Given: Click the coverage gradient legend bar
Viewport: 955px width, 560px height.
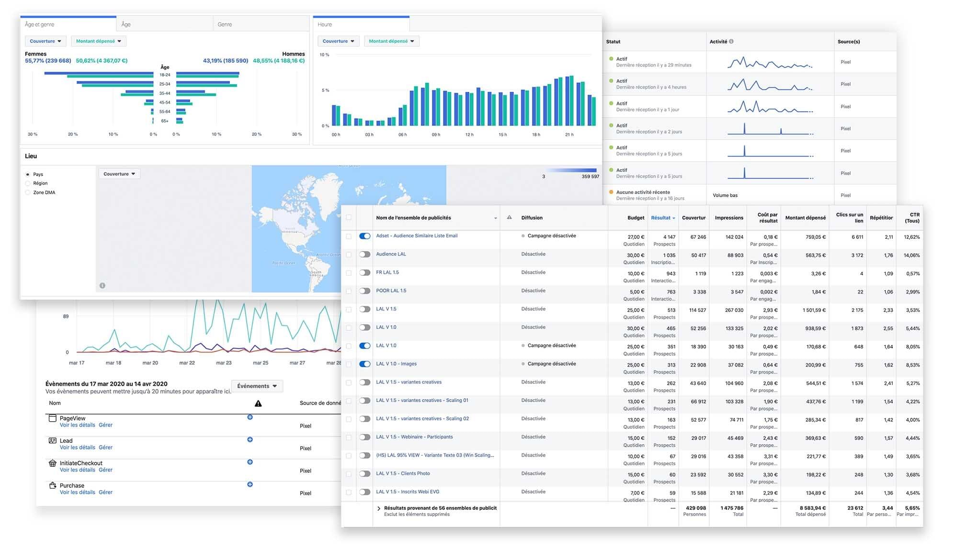Looking at the screenshot, I should (571, 170).
